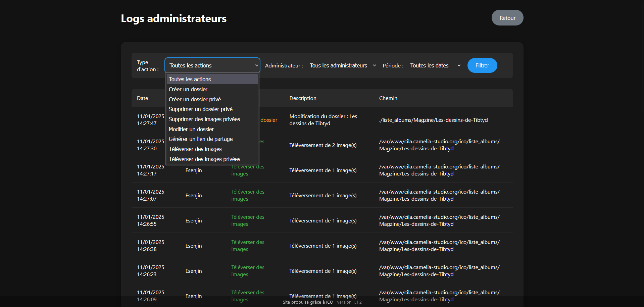This screenshot has width=644, height=307.
Task: Click date cell 11/01/2025 14:26:38
Action: pos(150,246)
